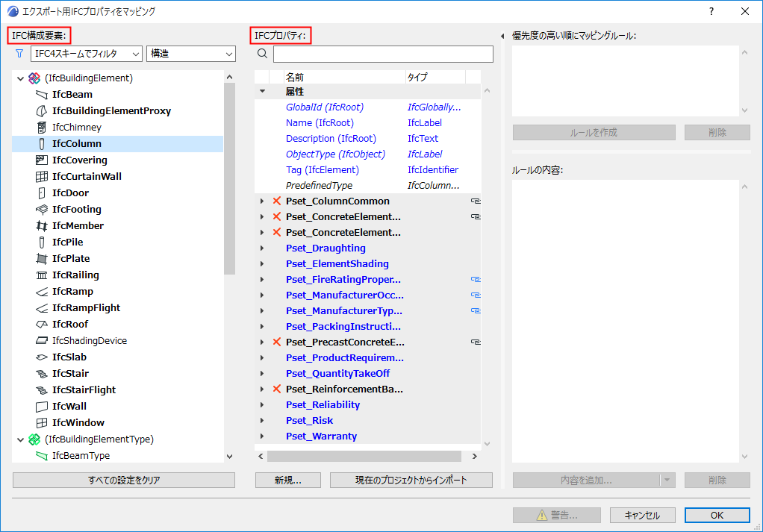763x532 pixels.
Task: Click the link icon beside Pset_ColumnCommon
Action: 476,201
